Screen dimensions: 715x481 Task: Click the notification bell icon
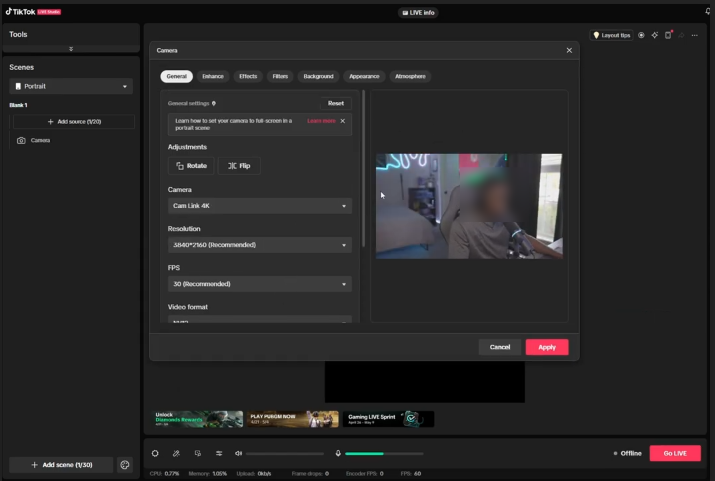pos(707,12)
